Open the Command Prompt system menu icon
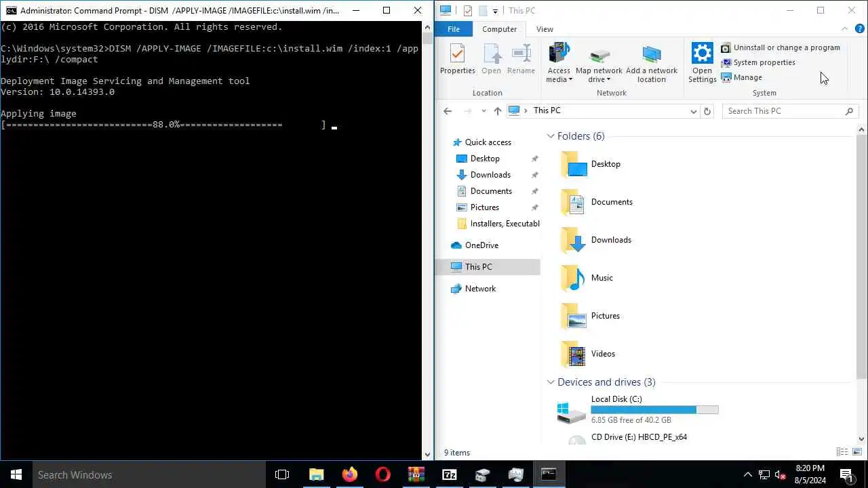 click(x=10, y=10)
